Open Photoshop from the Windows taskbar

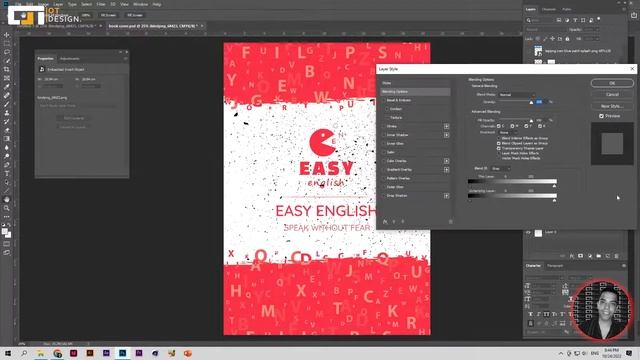pyautogui.click(x=122, y=353)
